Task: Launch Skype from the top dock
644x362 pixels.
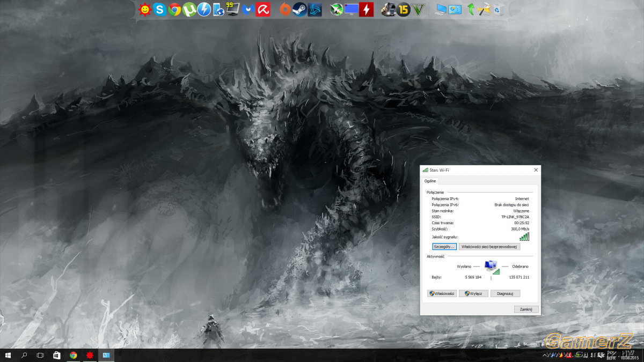Action: pyautogui.click(x=159, y=9)
